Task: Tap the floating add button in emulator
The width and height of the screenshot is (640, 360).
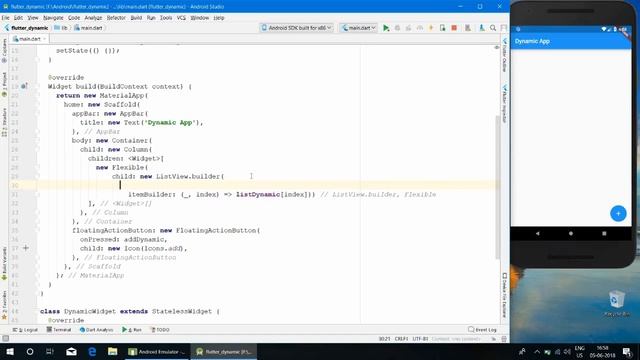Action: [x=618, y=213]
